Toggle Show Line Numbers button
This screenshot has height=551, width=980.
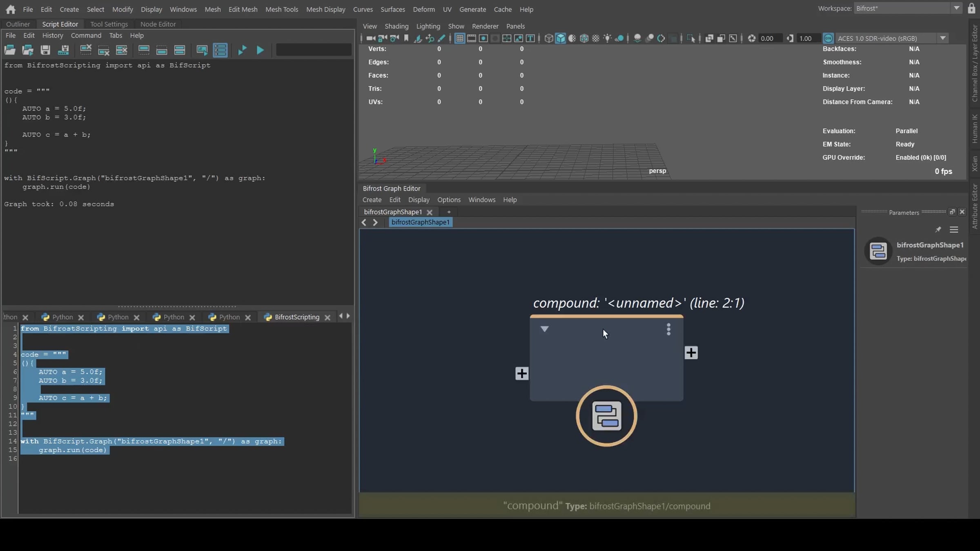(x=220, y=50)
